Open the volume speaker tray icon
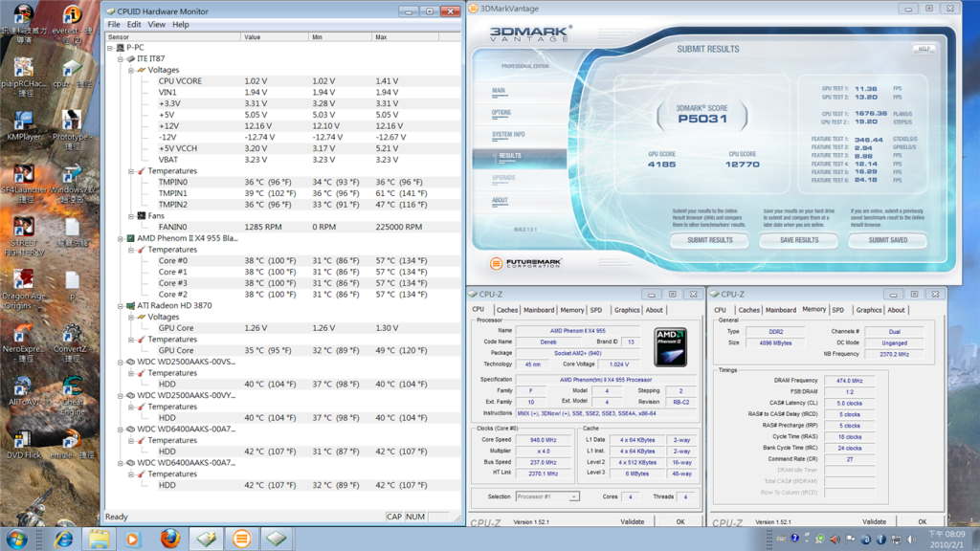980x551 pixels. 911,539
